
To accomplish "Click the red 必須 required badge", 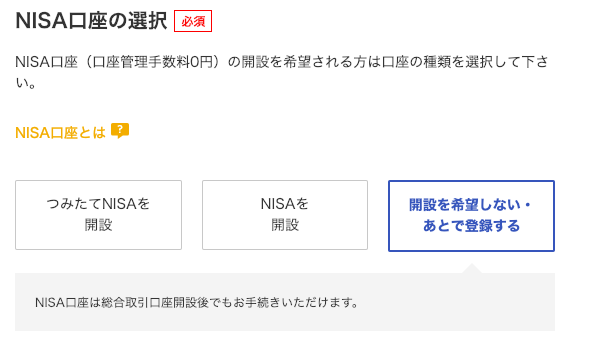I will (x=193, y=21).
